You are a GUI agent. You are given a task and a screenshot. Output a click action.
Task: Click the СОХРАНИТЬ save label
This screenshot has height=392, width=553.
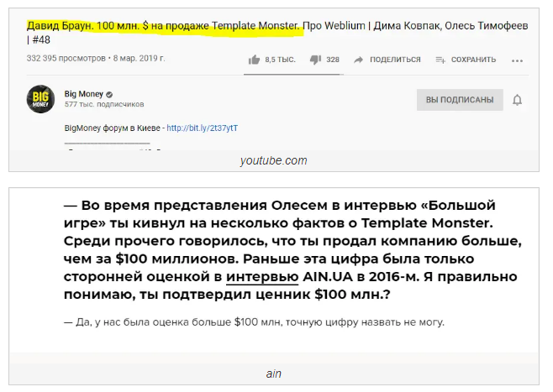pos(473,60)
